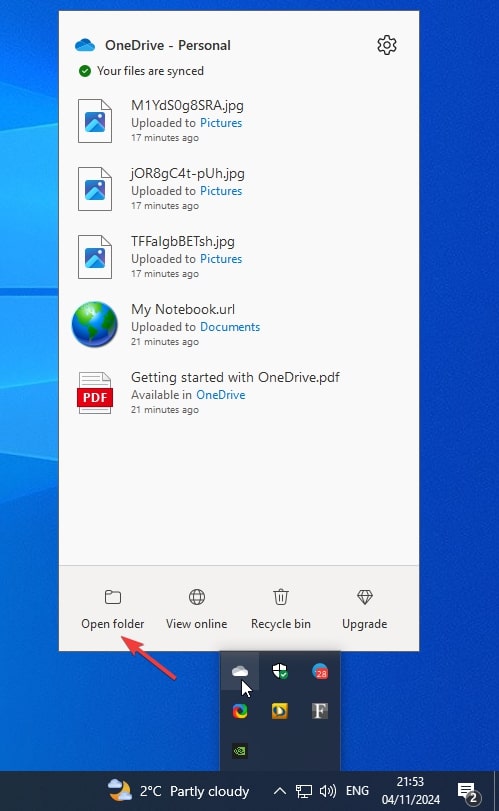Screen dimensions: 499x811
Task: Select file name TFFaIgbBETsh.jpg
Action: point(183,241)
